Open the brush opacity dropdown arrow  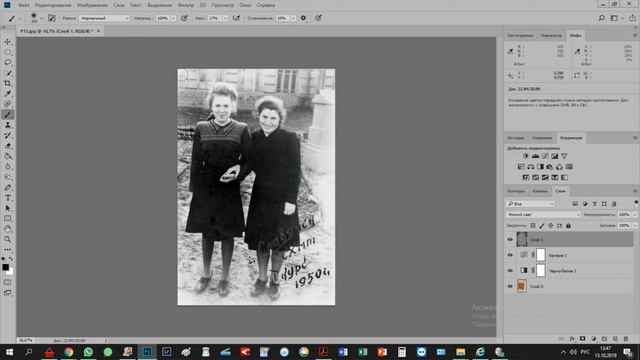pyautogui.click(x=173, y=18)
